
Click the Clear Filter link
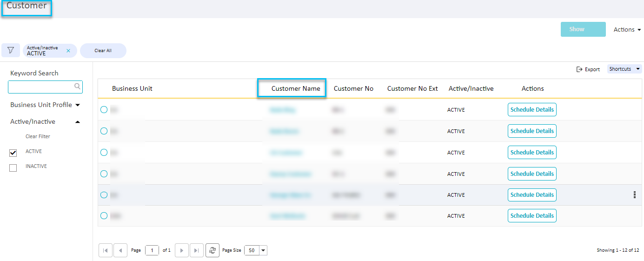click(38, 136)
